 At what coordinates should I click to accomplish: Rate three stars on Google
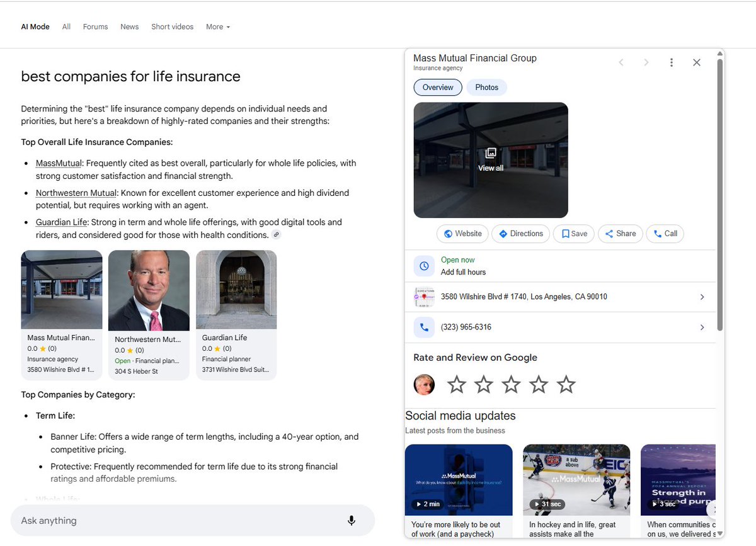[x=511, y=384]
